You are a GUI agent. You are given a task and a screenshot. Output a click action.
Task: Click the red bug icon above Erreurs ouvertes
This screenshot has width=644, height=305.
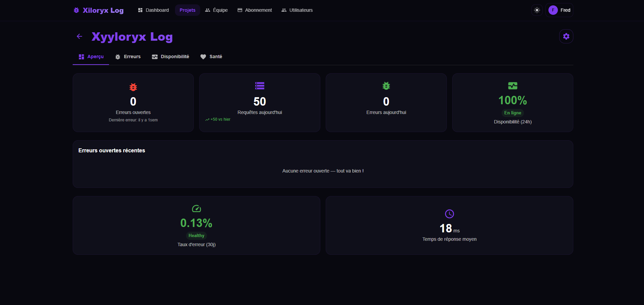(133, 87)
